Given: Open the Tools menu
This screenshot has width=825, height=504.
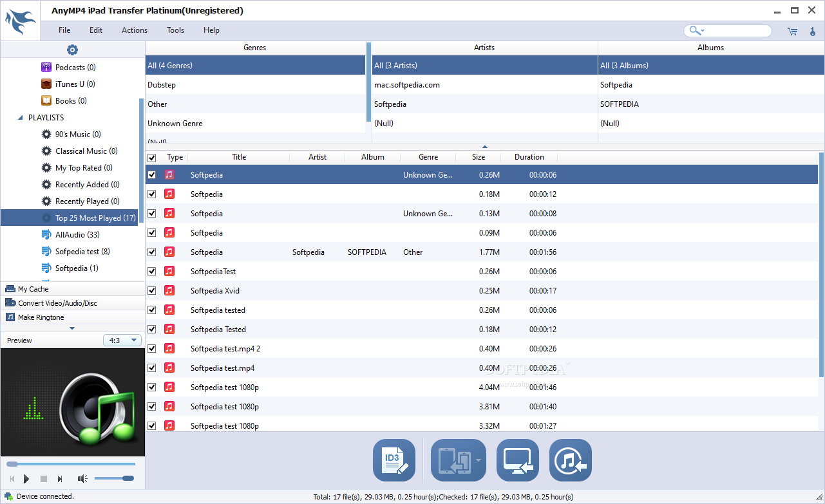Looking at the screenshot, I should click(x=176, y=30).
